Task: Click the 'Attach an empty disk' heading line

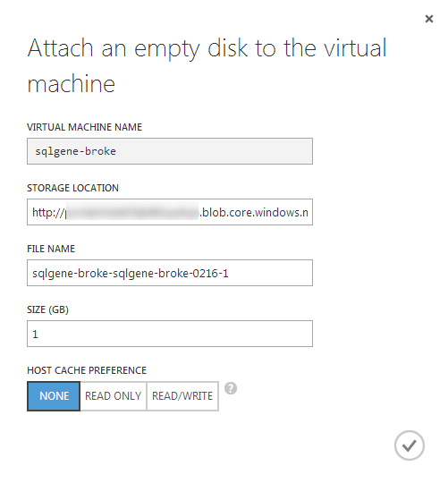Action: pyautogui.click(x=207, y=48)
